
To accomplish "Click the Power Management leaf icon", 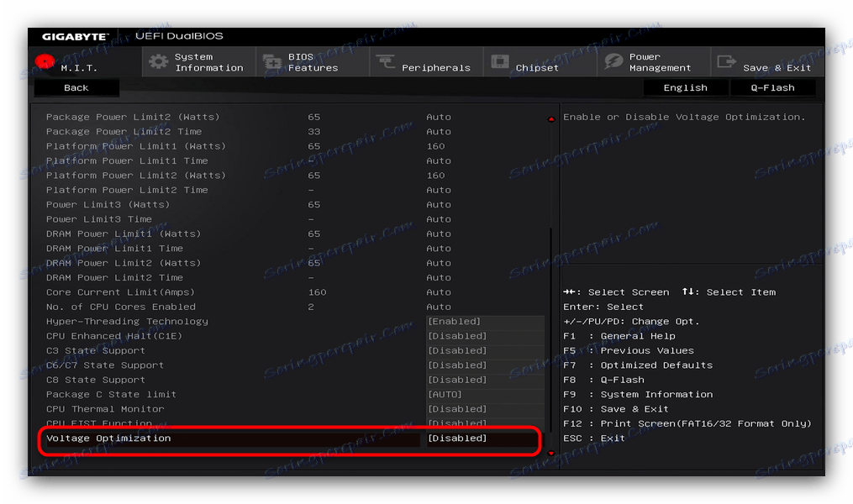I will [613, 61].
